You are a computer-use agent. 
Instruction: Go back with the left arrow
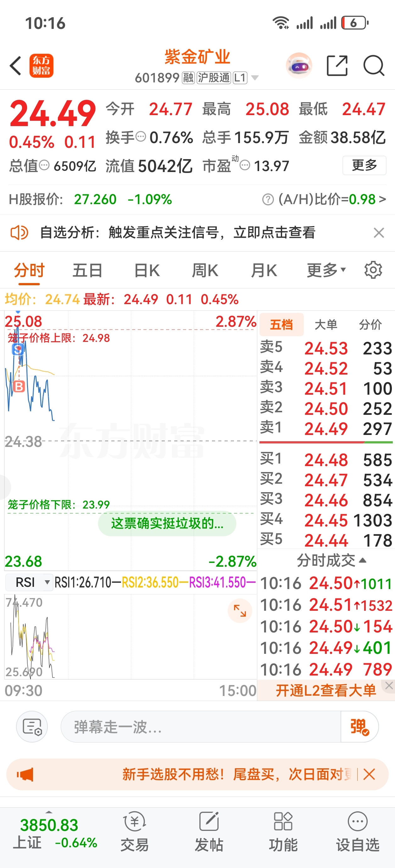(x=15, y=65)
